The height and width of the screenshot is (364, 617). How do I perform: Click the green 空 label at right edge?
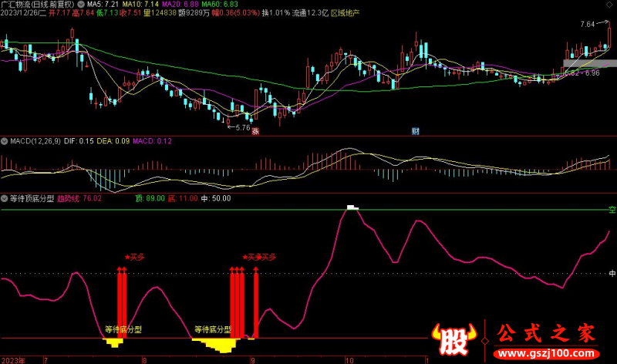coord(612,210)
